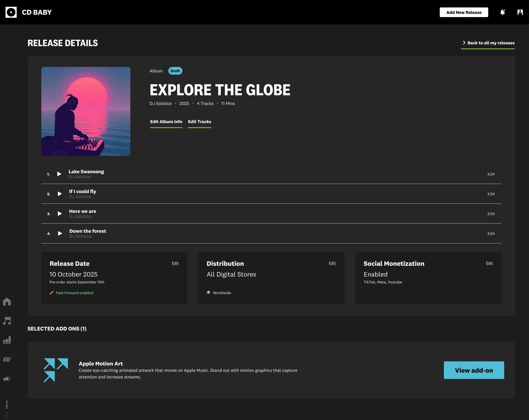529x420 pixels.
Task: Click the expand sidebar icon at bottom
Action: (x=7, y=415)
